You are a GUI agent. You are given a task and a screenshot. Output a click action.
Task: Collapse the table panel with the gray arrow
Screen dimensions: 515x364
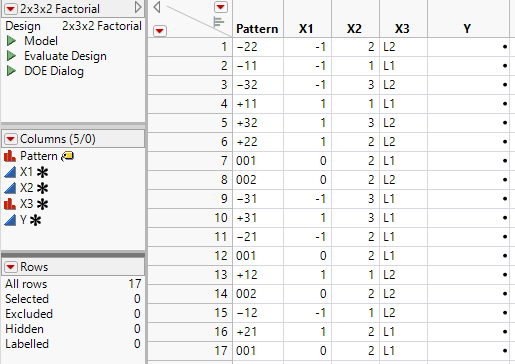point(138,7)
